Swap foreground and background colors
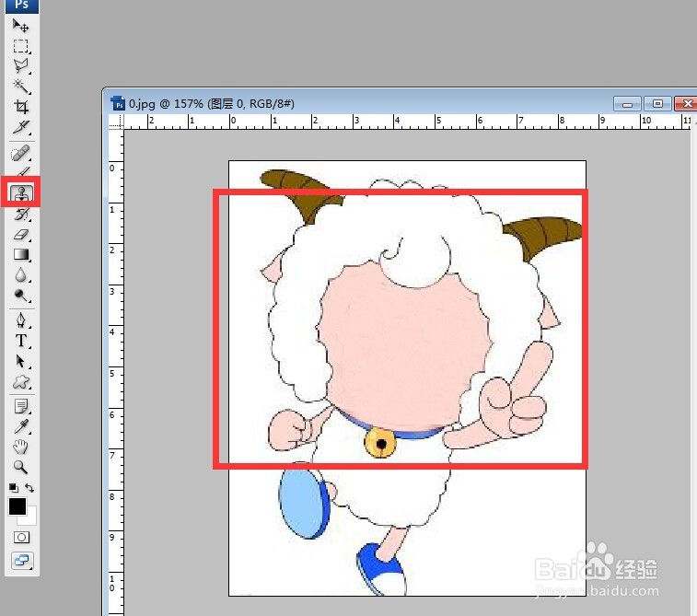Viewport: 697px width, 616px height. [x=29, y=488]
